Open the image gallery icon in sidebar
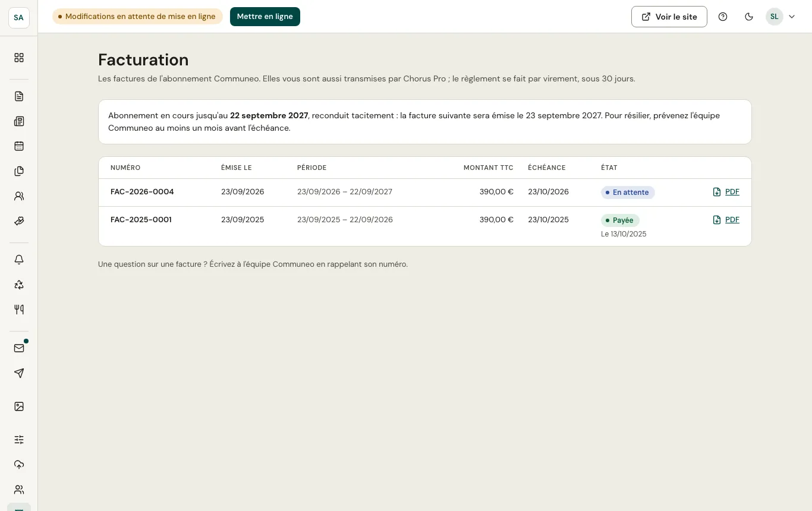The height and width of the screenshot is (511, 812). point(19,406)
